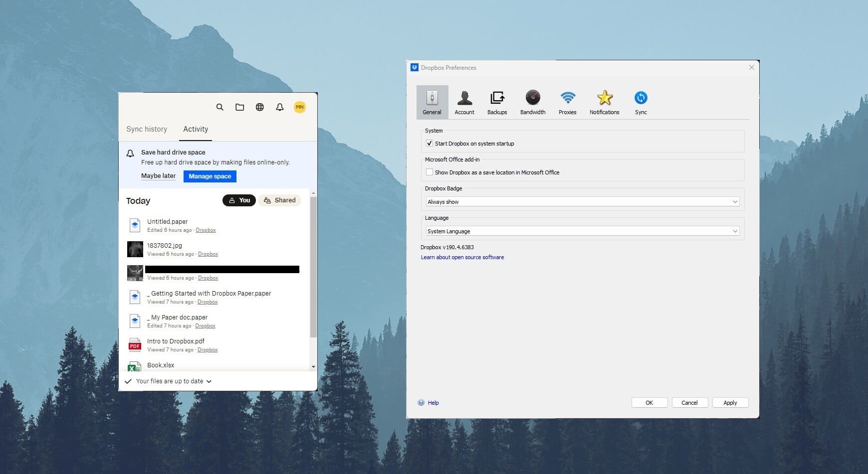Open Notifications star preferences section
Viewport: 868px width, 474px height.
pyautogui.click(x=605, y=102)
